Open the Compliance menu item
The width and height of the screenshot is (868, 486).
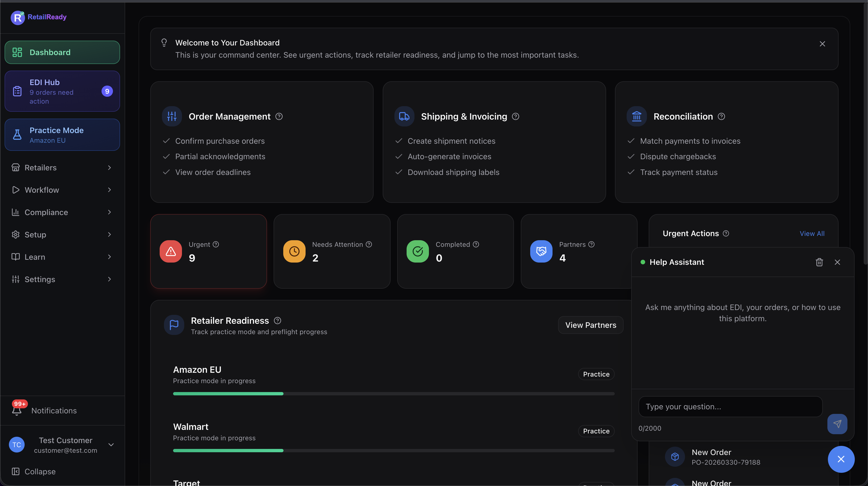coord(62,212)
